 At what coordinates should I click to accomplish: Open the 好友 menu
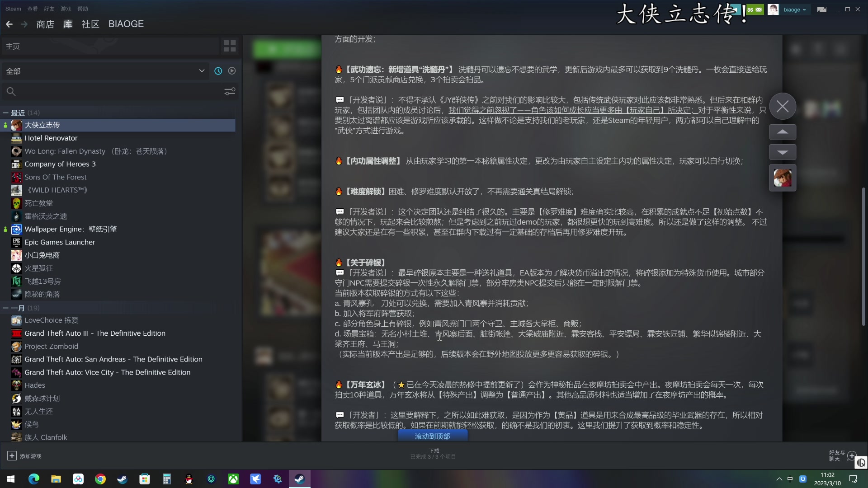coord(49,9)
